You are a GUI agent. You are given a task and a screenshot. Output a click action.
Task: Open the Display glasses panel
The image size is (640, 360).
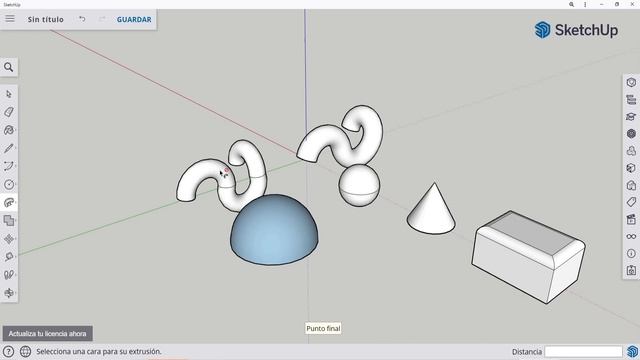tap(631, 236)
